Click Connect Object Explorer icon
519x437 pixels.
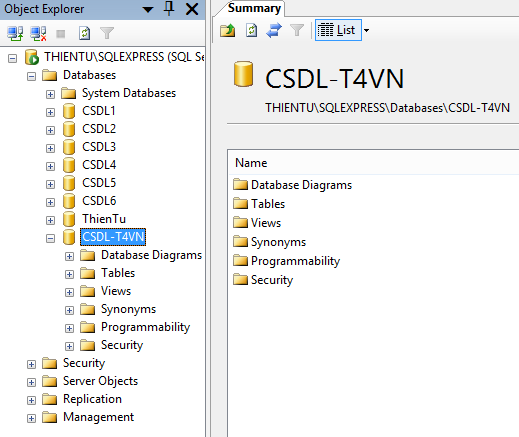[x=15, y=33]
